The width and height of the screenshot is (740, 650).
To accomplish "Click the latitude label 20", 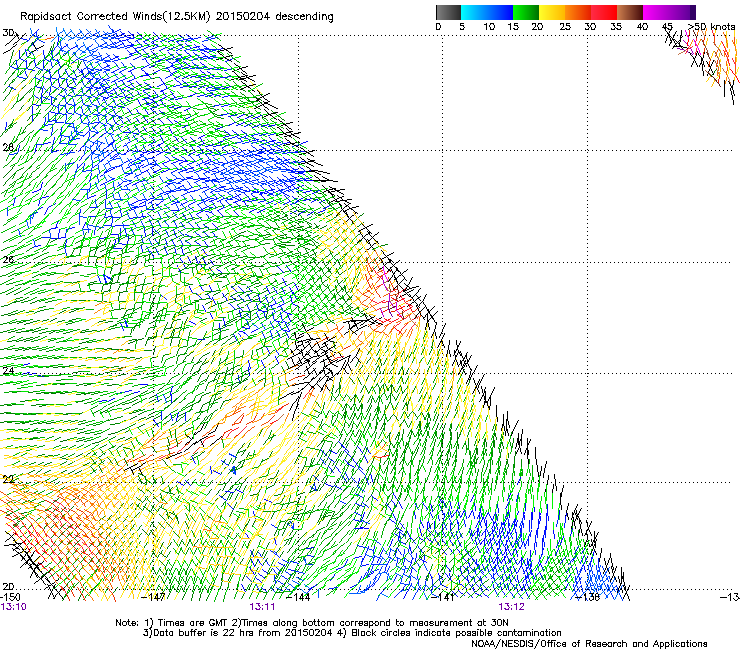I will [8, 586].
